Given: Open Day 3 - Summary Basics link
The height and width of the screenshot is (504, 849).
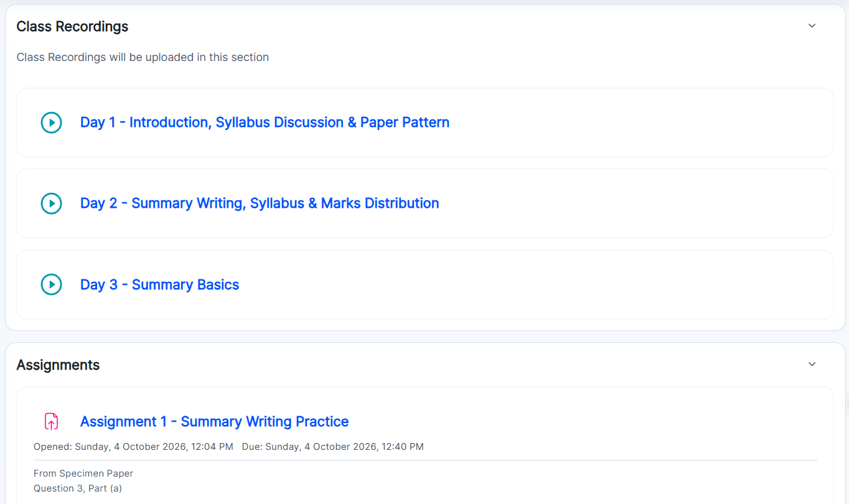Looking at the screenshot, I should [x=159, y=284].
